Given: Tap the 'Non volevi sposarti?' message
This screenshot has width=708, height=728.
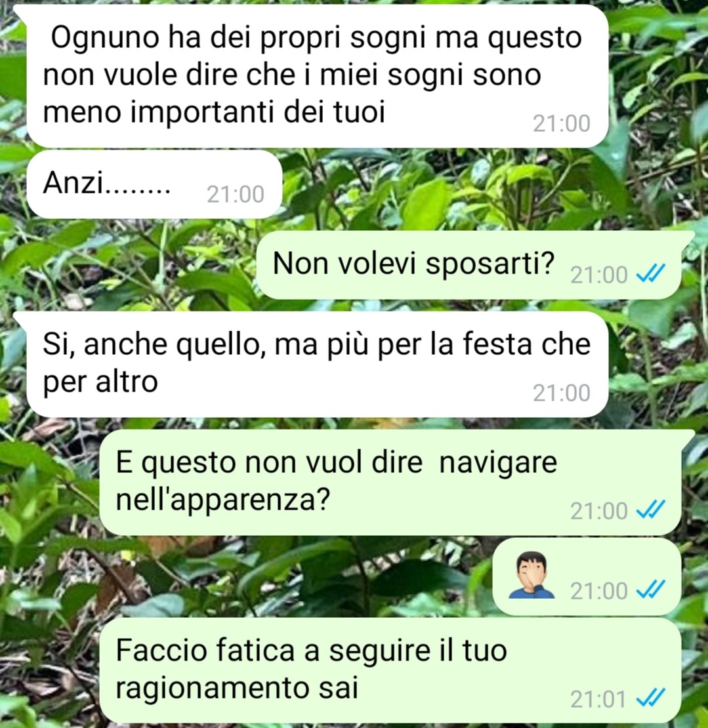Looking at the screenshot, I should tap(469, 265).
